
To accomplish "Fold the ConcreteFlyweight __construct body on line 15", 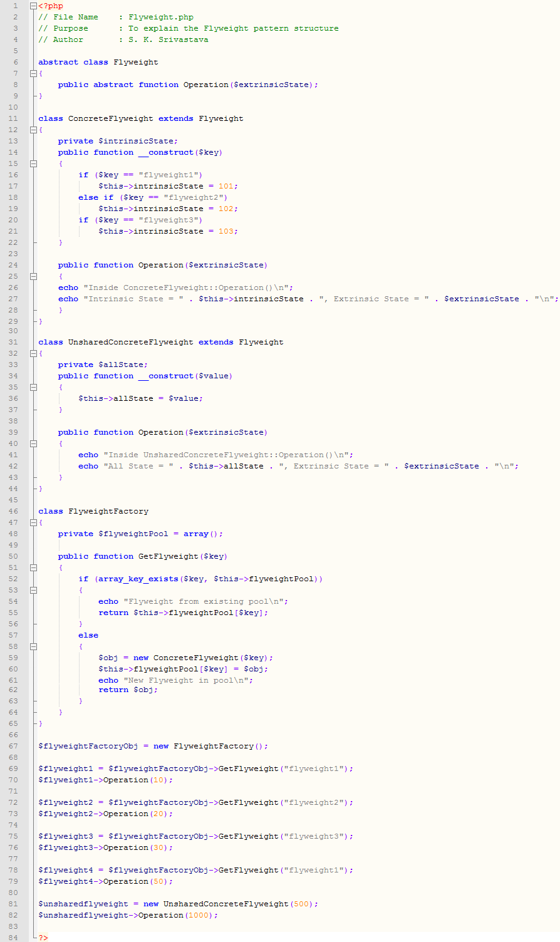I will (x=33, y=163).
